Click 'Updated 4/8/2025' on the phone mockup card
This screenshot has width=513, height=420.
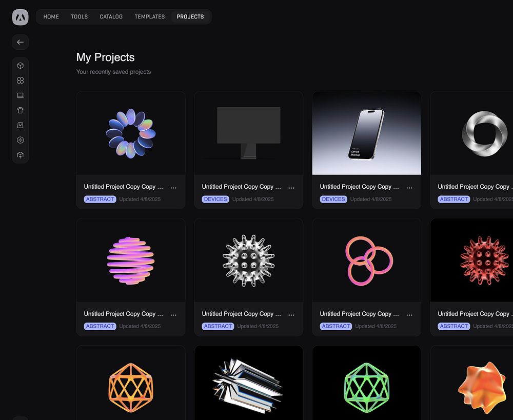click(371, 199)
